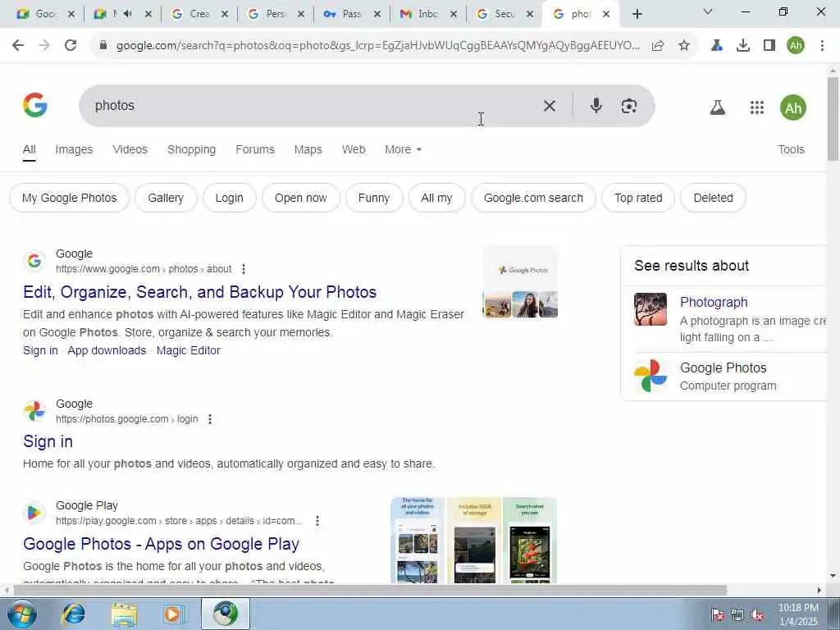Open Edit, Organize, Search, and Backup result

coord(200,292)
